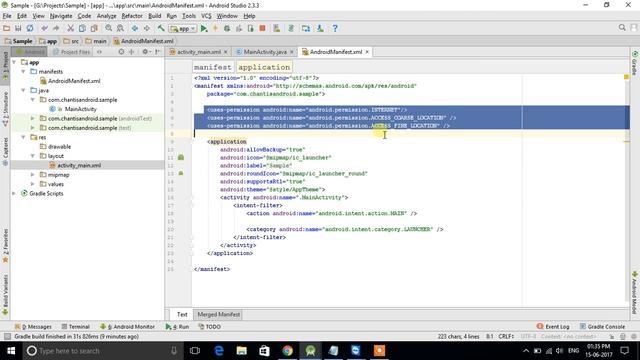Click the navigate Back arrow icon
Screen dimensions: 640x360
point(135,28)
